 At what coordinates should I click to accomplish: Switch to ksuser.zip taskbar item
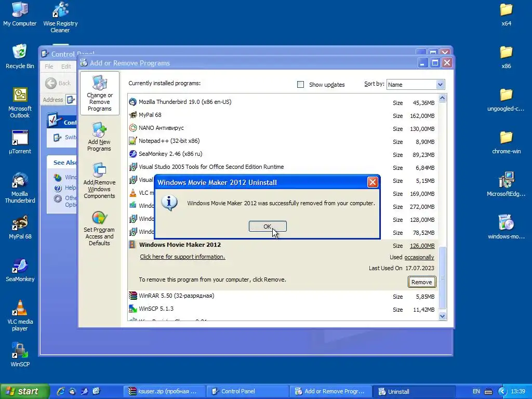[x=164, y=391]
